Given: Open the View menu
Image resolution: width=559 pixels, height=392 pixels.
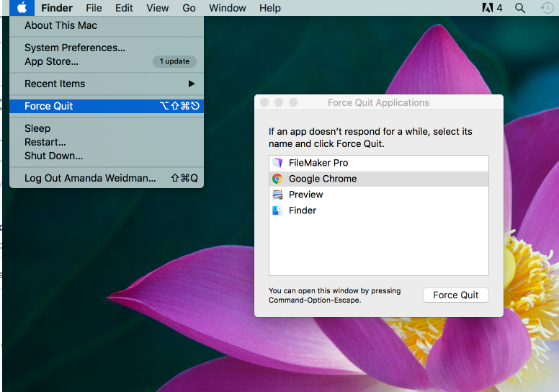Looking at the screenshot, I should coord(157,8).
